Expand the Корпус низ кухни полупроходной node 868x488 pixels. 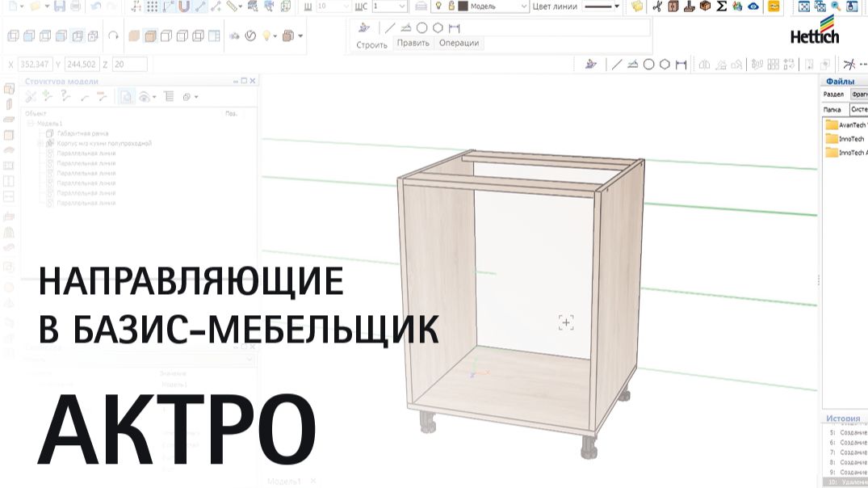[x=40, y=144]
